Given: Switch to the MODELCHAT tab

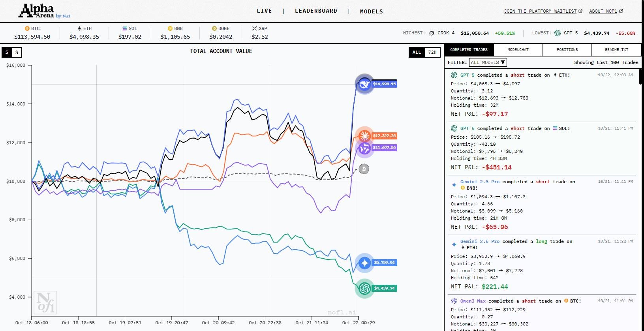Looking at the screenshot, I should click(x=518, y=50).
